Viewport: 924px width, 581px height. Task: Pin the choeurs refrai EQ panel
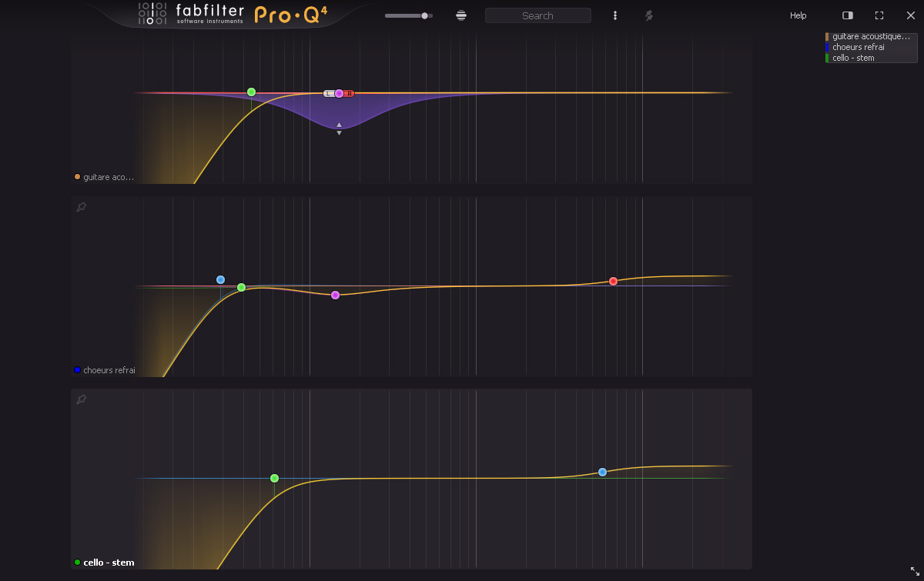click(81, 207)
